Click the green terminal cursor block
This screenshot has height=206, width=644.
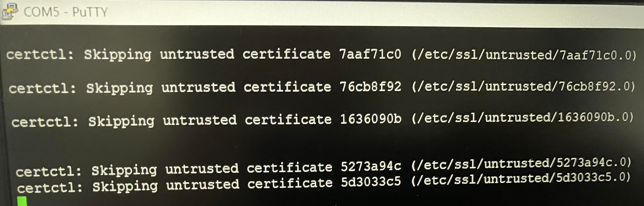(22, 201)
